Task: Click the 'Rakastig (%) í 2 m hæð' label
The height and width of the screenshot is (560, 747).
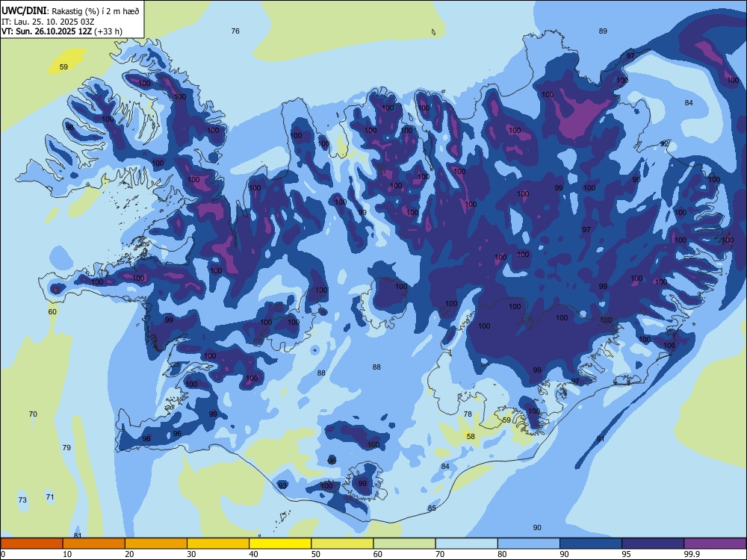Action: [96, 11]
